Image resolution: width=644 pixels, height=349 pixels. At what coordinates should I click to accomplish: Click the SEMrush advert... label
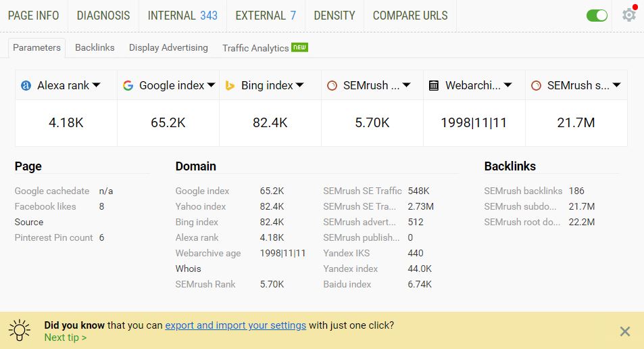pyautogui.click(x=360, y=222)
